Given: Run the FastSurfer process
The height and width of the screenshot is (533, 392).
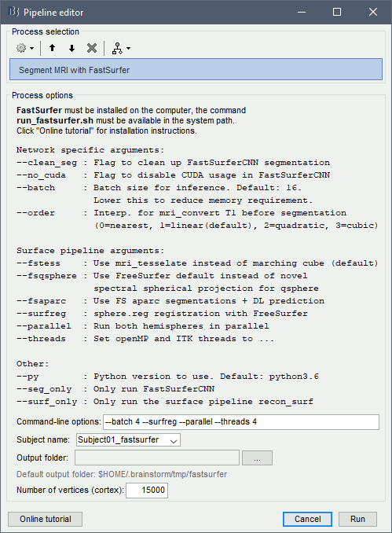Looking at the screenshot, I should (x=357, y=519).
